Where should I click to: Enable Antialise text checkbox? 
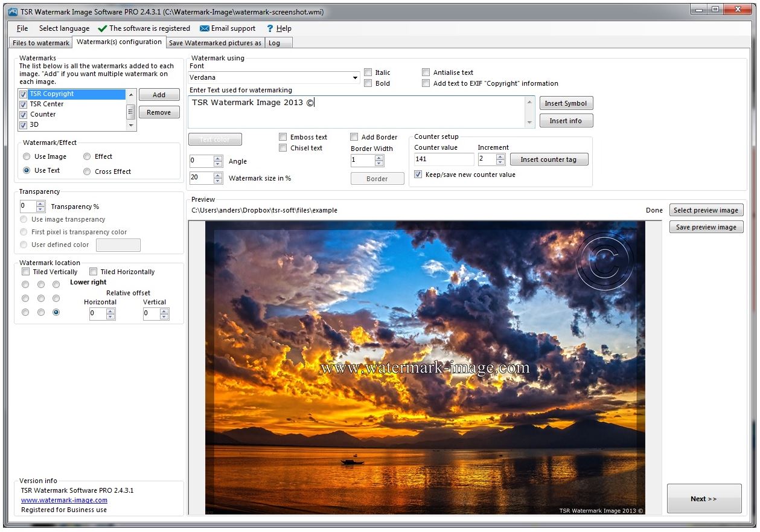(426, 72)
